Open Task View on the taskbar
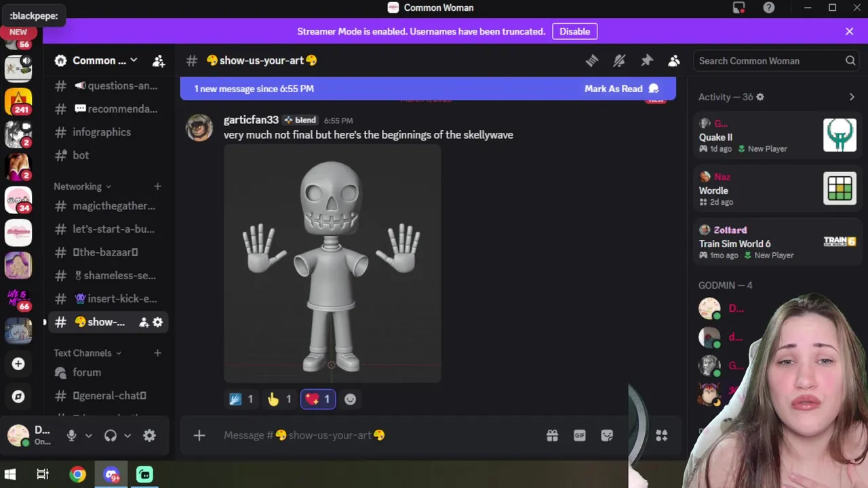868x488 pixels. coord(43,474)
